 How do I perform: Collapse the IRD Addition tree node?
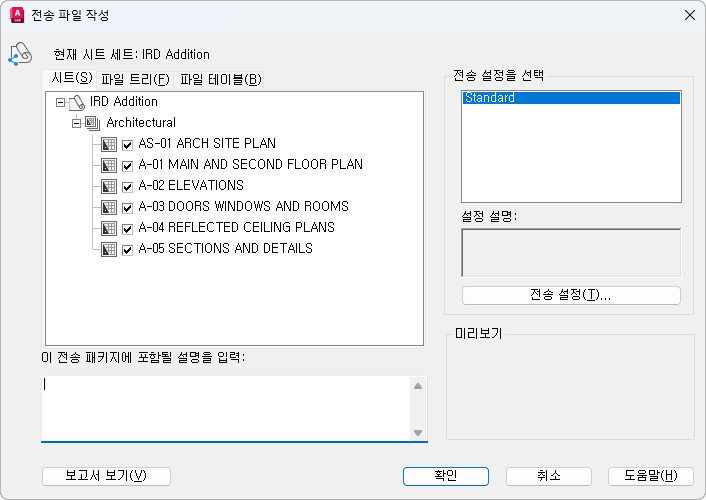point(61,102)
